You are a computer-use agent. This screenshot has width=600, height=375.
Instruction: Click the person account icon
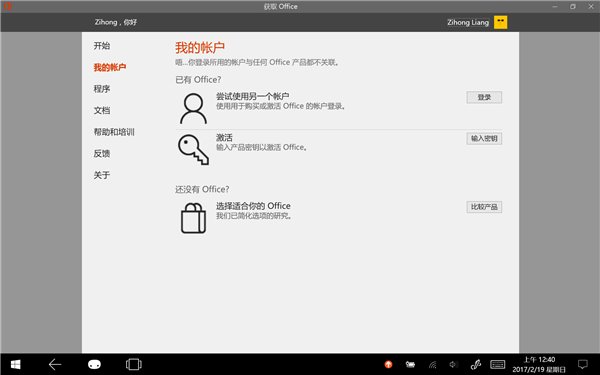(x=193, y=109)
